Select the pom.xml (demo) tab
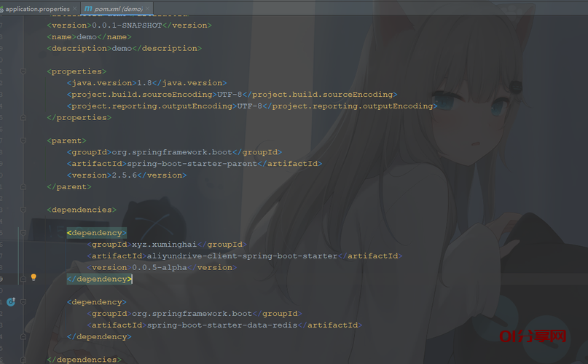 tap(117, 8)
